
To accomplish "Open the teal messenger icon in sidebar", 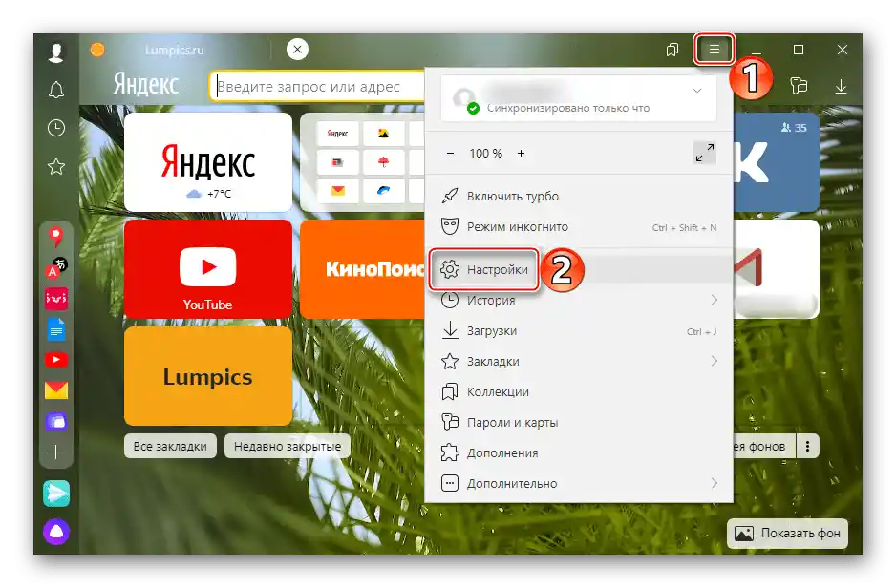I will [56, 493].
